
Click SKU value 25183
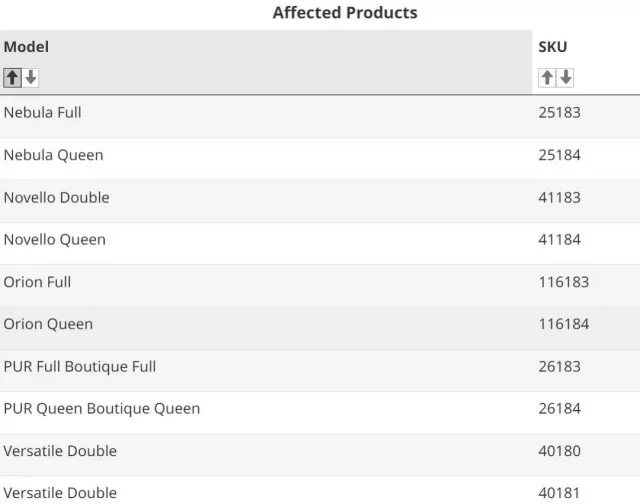tap(559, 113)
